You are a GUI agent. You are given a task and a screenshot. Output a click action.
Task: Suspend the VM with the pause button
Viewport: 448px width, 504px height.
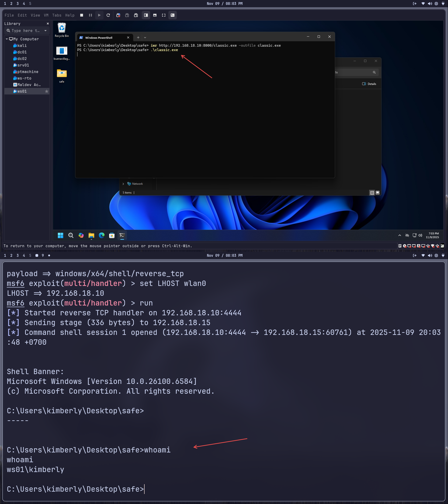point(90,15)
